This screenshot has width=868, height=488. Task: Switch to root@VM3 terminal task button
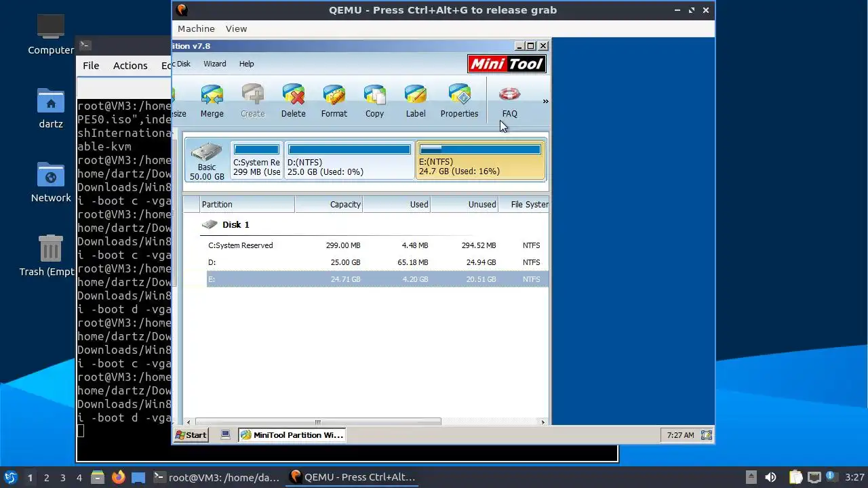[217, 477]
